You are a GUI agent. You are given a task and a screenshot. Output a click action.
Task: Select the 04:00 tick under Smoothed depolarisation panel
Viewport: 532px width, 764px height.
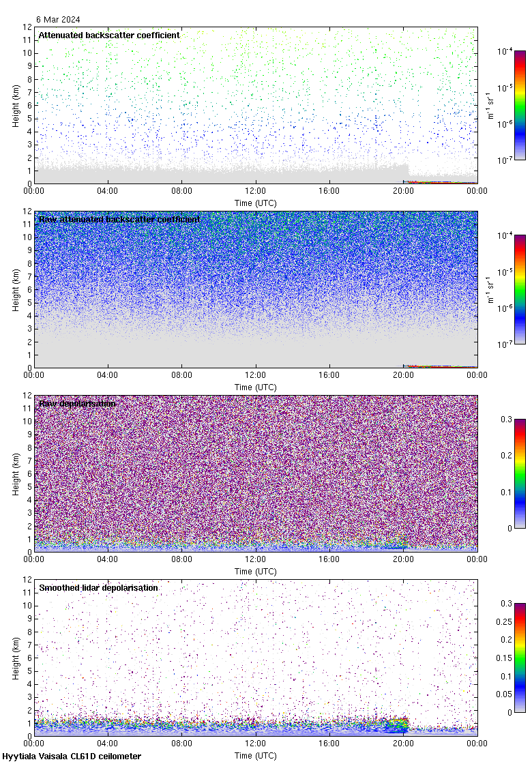(108, 745)
